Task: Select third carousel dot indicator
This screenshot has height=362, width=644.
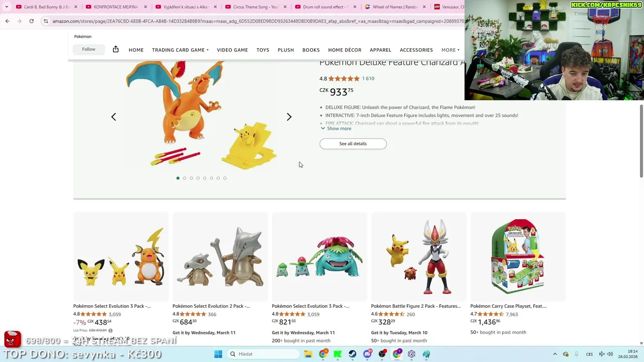Action: click(x=191, y=178)
